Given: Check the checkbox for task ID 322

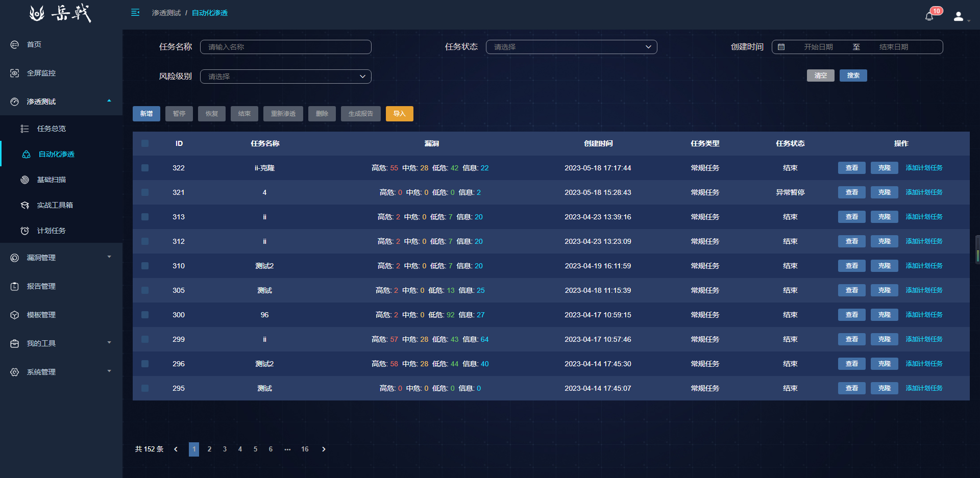Looking at the screenshot, I should click(145, 168).
